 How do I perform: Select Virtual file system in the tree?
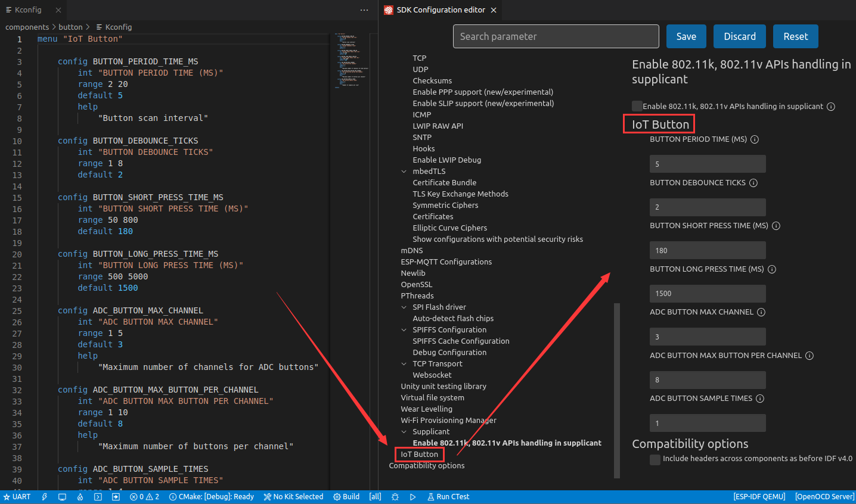point(433,398)
